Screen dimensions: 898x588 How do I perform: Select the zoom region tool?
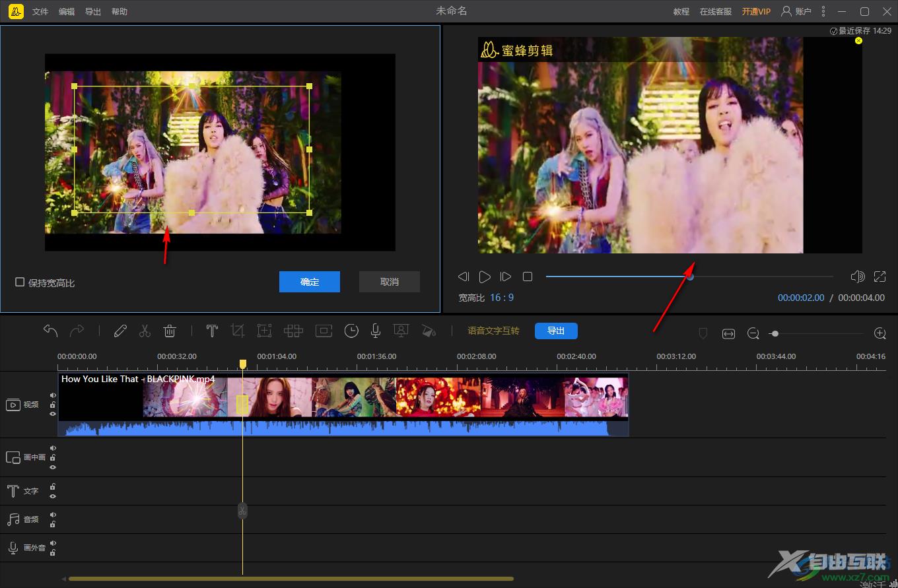(x=264, y=331)
